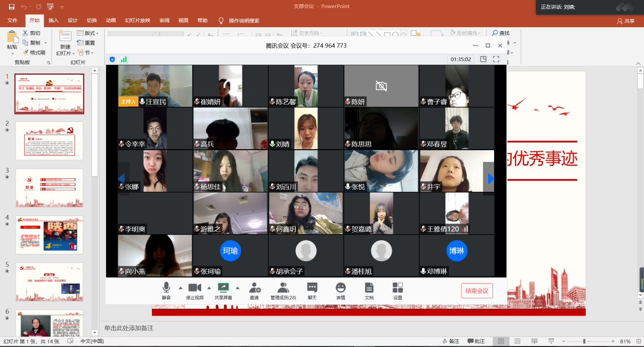Expand the 版式 layout dropdown
The width and height of the screenshot is (644, 347).
88,33
